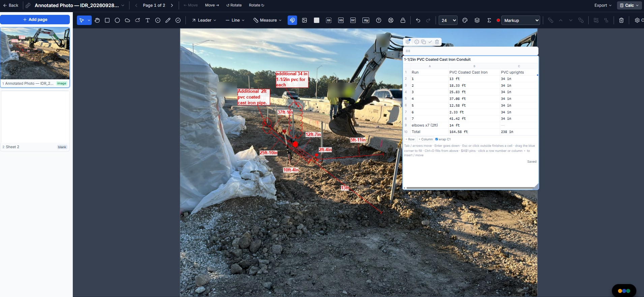644x297 pixels.
Task: Open the Leader dropdown
Action: pos(204,20)
